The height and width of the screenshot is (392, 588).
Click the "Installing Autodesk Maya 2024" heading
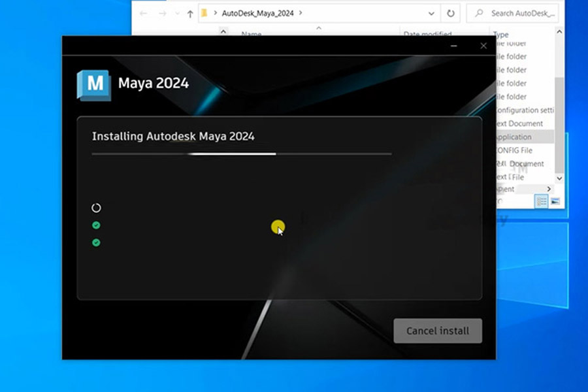(173, 136)
